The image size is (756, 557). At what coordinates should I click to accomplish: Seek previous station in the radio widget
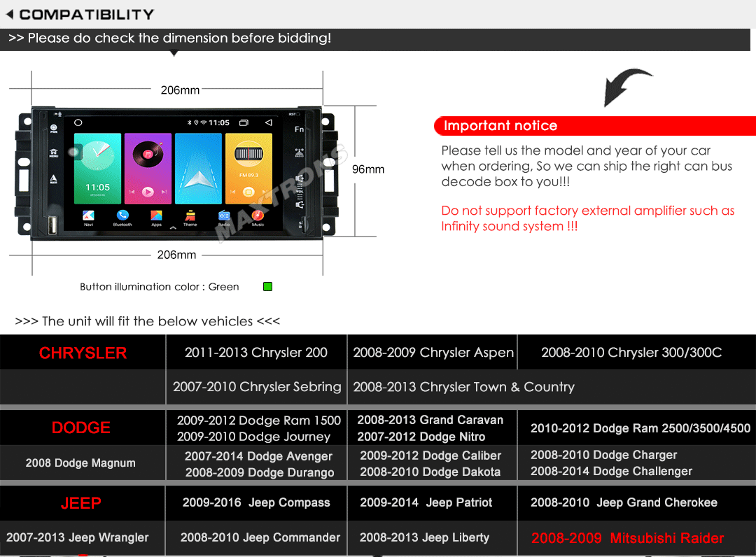(x=232, y=192)
